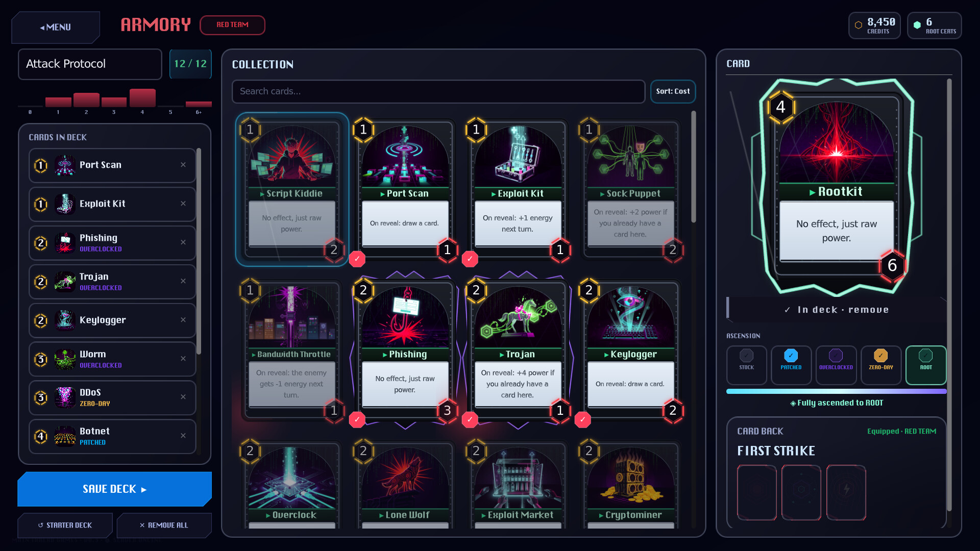
Task: Select the Port Scan collection card
Action: tap(405, 189)
